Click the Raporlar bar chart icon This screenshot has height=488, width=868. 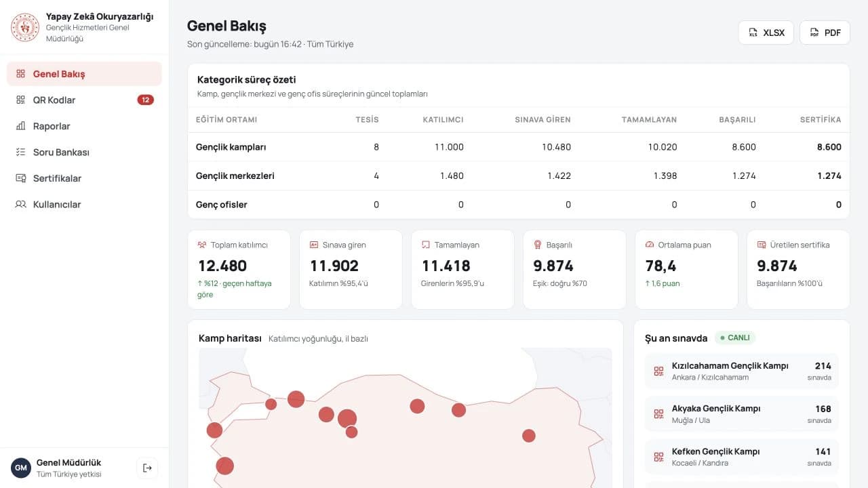[x=20, y=126]
